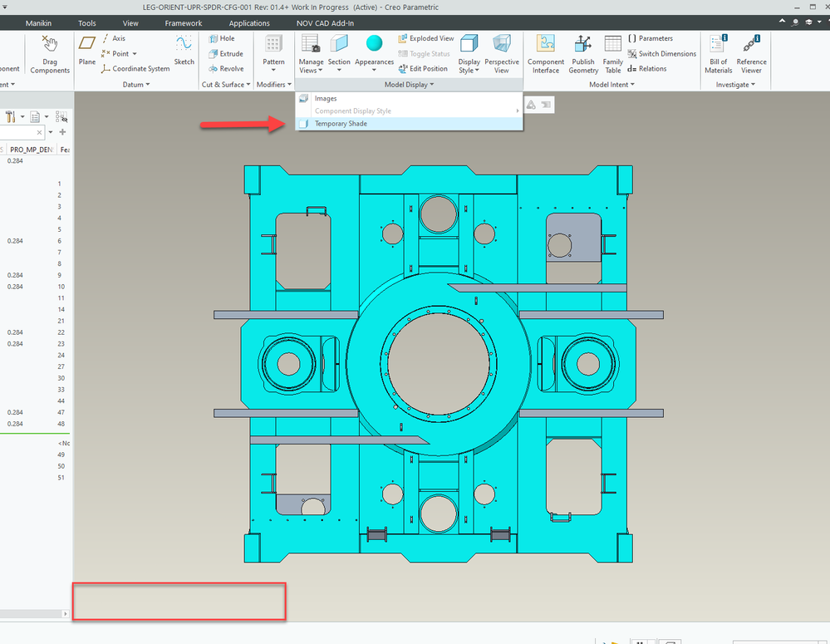The width and height of the screenshot is (830, 644).
Task: Open the Sketch tool
Action: pos(184,50)
